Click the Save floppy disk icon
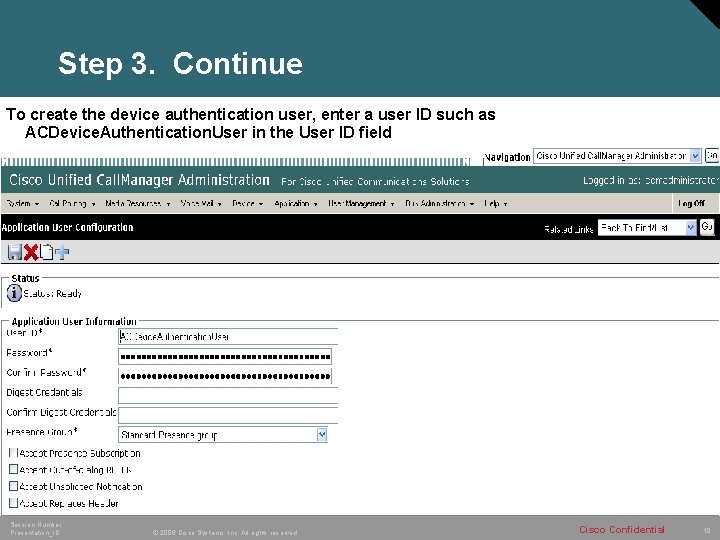This screenshot has height=540, width=720. [15, 252]
